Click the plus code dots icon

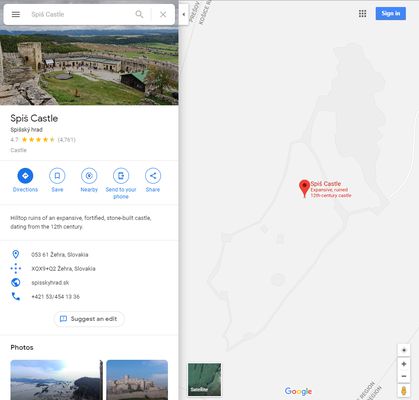[x=16, y=268]
